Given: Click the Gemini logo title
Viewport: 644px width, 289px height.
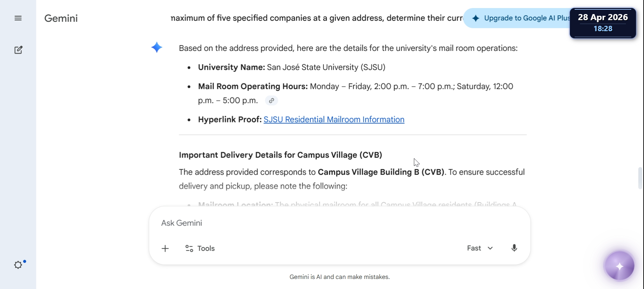Looking at the screenshot, I should [x=61, y=18].
